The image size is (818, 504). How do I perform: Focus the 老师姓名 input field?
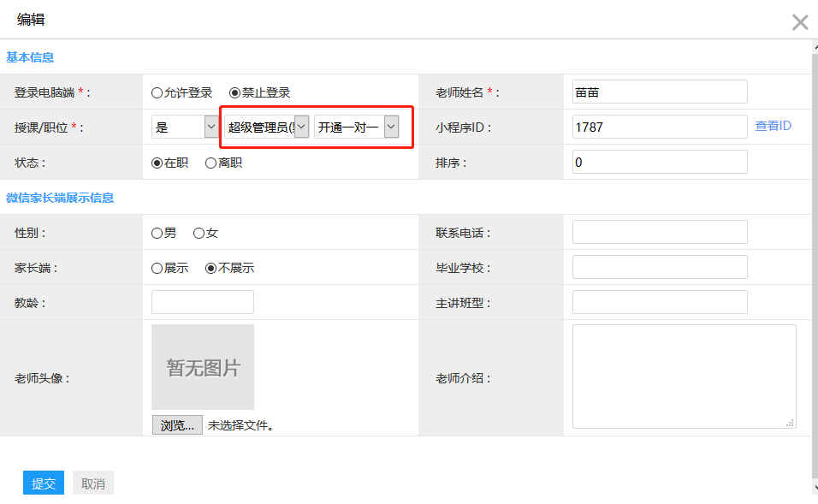click(x=659, y=92)
